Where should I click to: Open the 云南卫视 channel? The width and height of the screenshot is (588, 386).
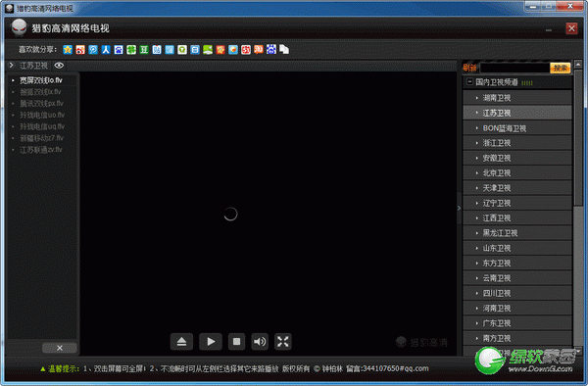(x=517, y=278)
